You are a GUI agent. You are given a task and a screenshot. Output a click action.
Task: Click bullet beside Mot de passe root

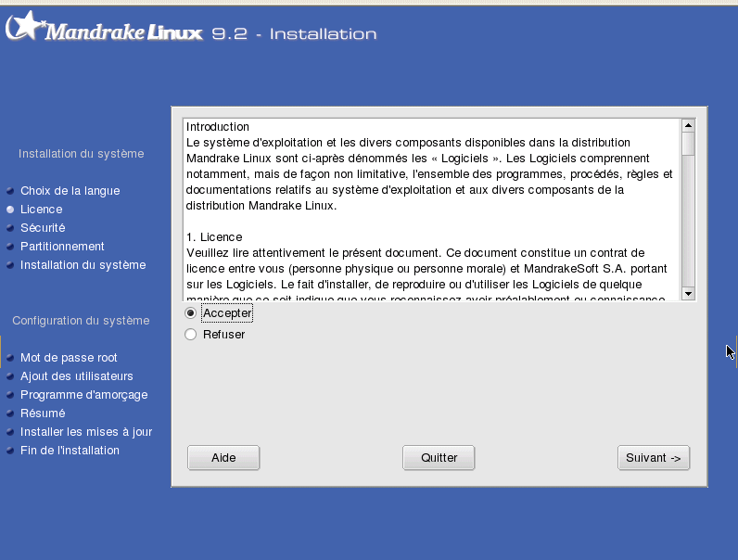click(10, 358)
